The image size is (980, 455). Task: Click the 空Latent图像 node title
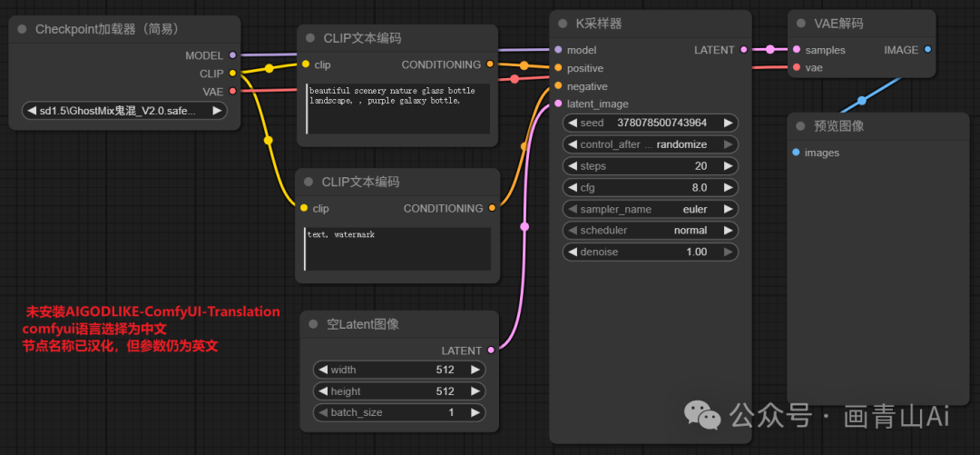[x=363, y=324]
